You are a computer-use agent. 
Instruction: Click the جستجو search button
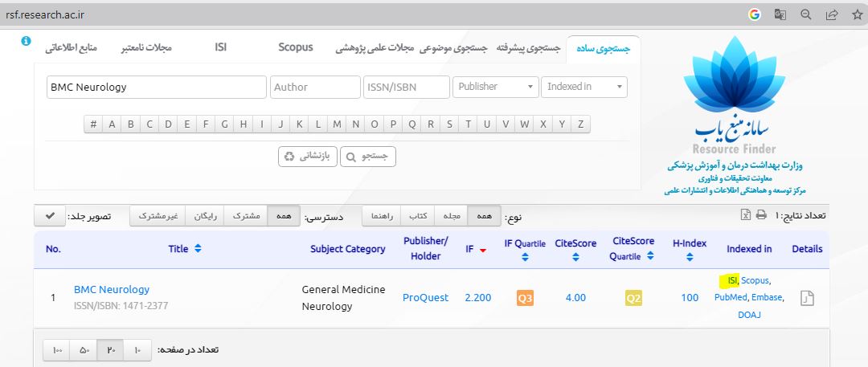coord(368,156)
